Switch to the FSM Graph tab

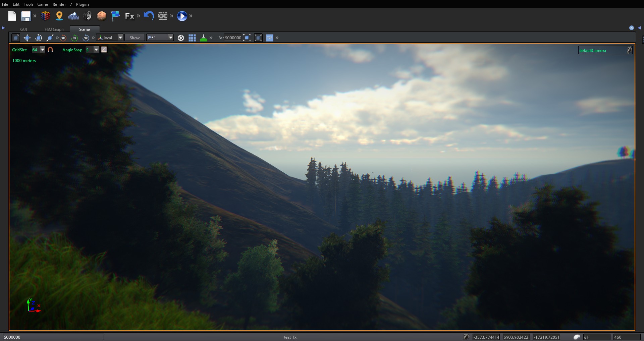[x=54, y=29]
